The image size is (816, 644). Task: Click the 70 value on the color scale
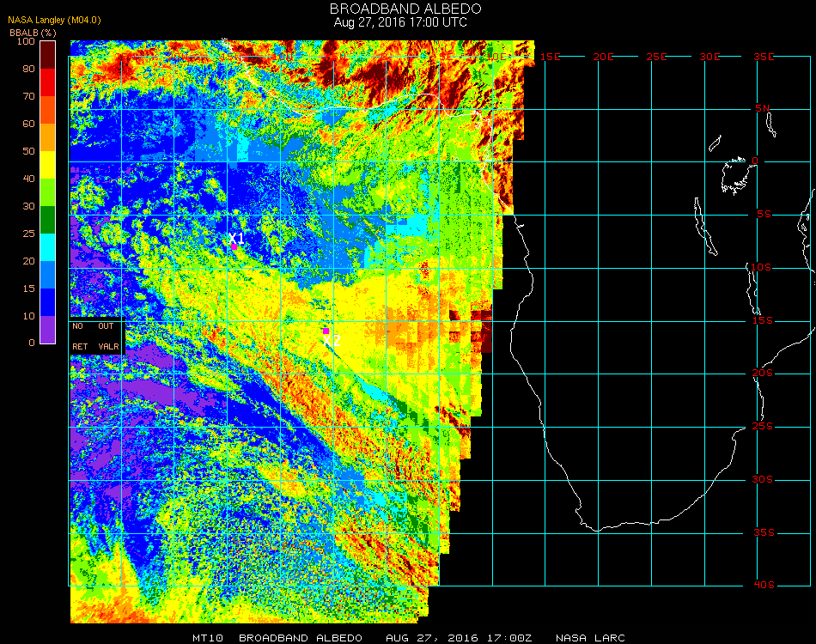[x=28, y=96]
